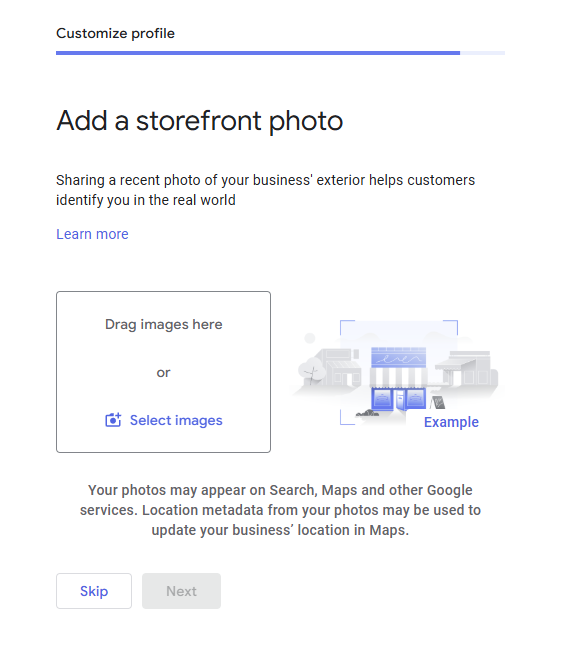The image size is (565, 654).
Task: Click the Customize profile title
Action: [116, 33]
